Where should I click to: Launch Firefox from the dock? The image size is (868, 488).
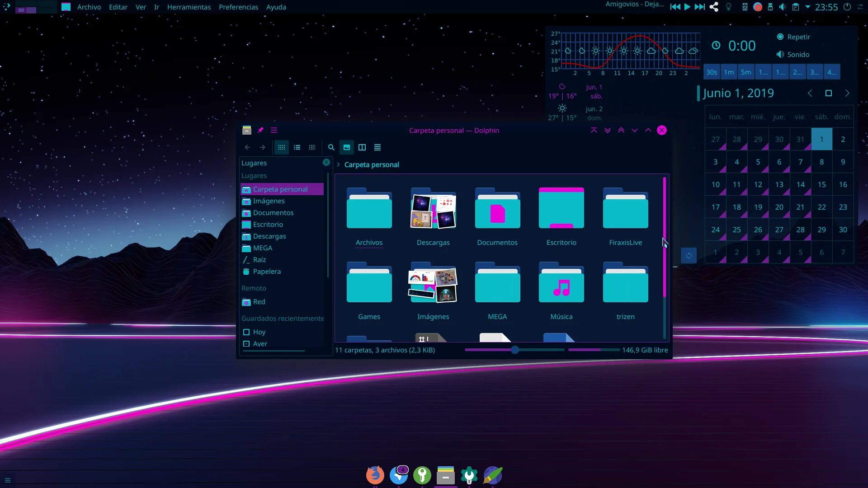pos(375,475)
